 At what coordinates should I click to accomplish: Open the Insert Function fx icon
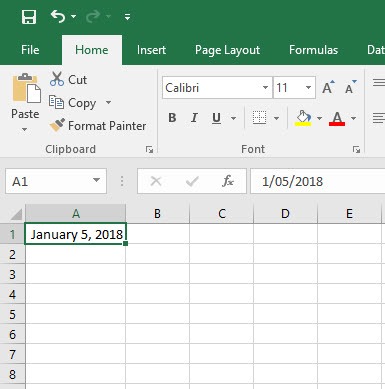pyautogui.click(x=228, y=181)
